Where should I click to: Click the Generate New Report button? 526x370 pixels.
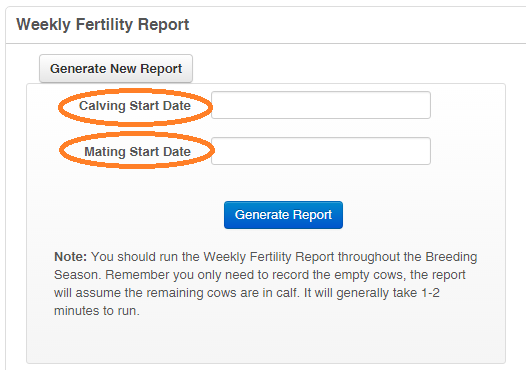(116, 68)
